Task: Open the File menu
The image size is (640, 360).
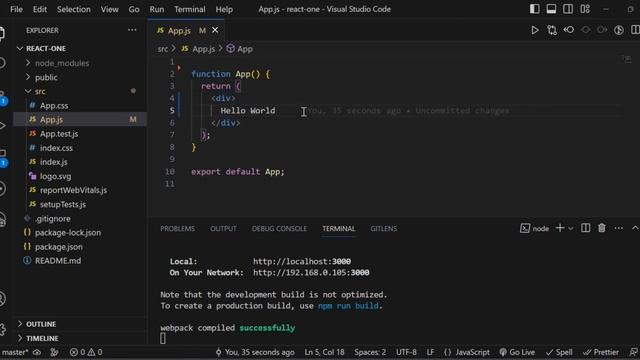Action: [x=16, y=9]
